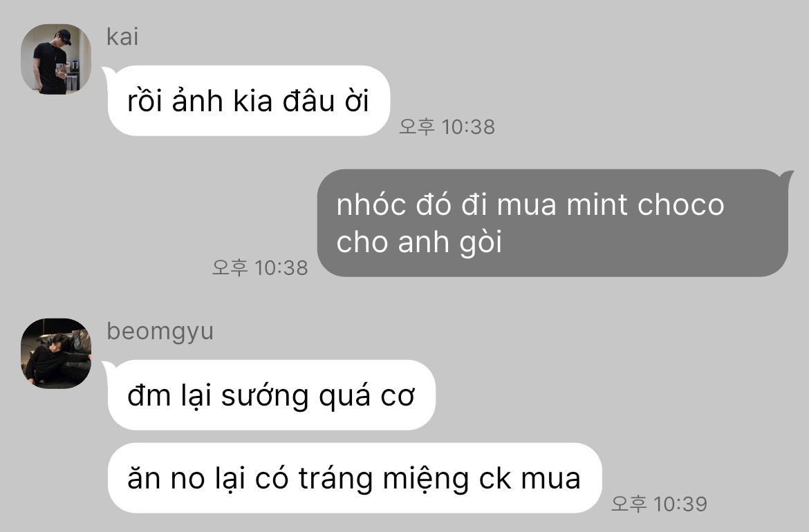The image size is (809, 532).
Task: Click the tail of kai's white speech bubble
Action: coord(109,73)
